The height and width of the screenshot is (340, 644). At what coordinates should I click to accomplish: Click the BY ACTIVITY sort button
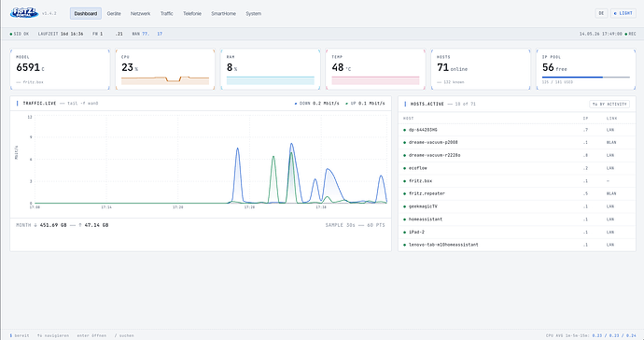609,104
